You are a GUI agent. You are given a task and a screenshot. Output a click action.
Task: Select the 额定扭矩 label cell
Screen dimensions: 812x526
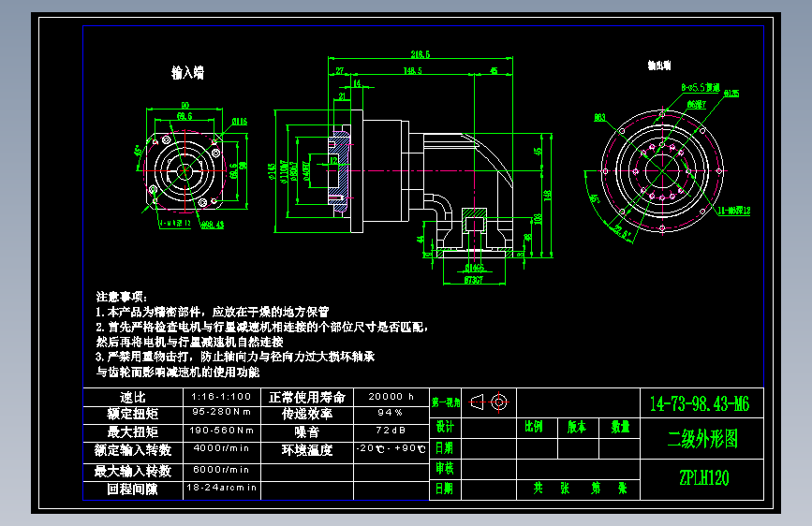pos(133,414)
